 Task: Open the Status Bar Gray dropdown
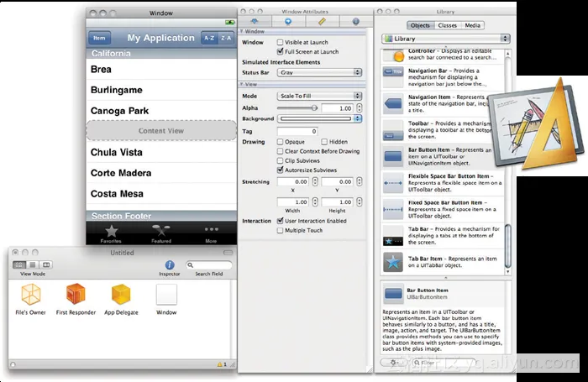[x=319, y=73]
